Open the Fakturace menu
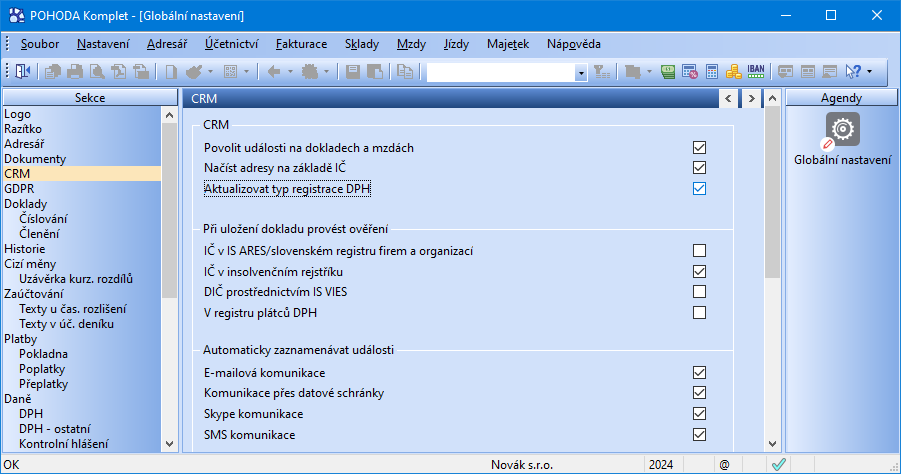This screenshot has width=901, height=474. point(302,44)
